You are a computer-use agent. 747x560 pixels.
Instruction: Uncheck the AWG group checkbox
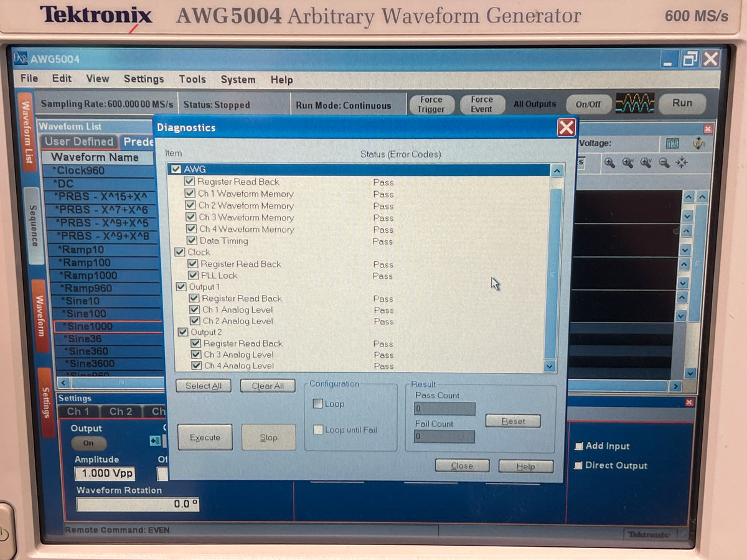pyautogui.click(x=176, y=169)
